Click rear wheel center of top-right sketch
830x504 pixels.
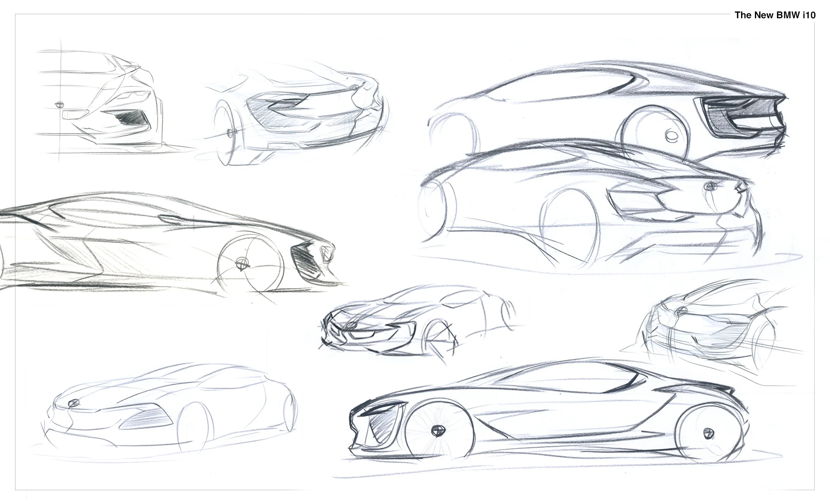pos(672,136)
